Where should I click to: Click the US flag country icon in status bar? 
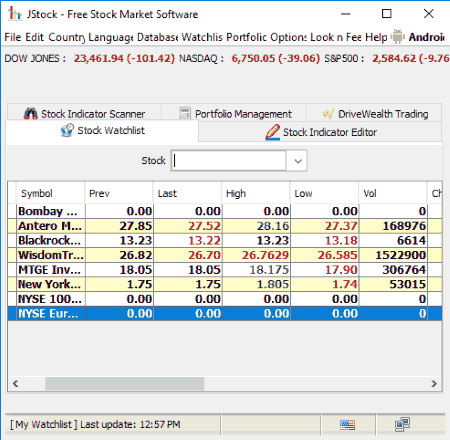[x=347, y=425]
